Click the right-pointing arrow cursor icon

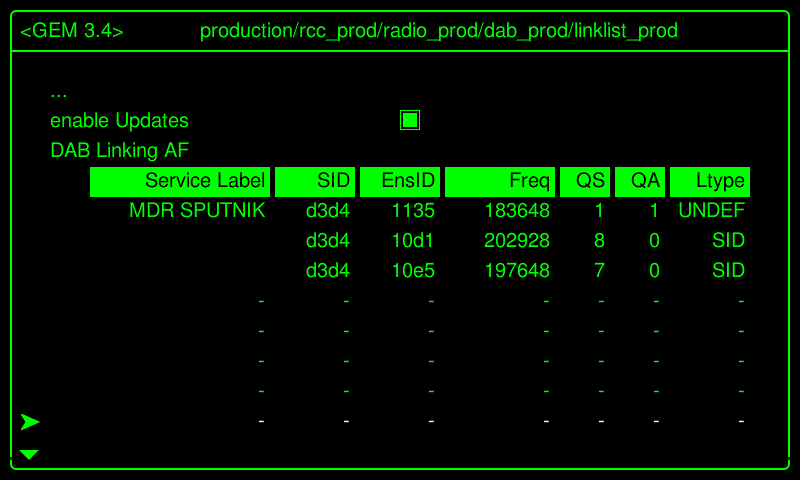click(x=30, y=422)
